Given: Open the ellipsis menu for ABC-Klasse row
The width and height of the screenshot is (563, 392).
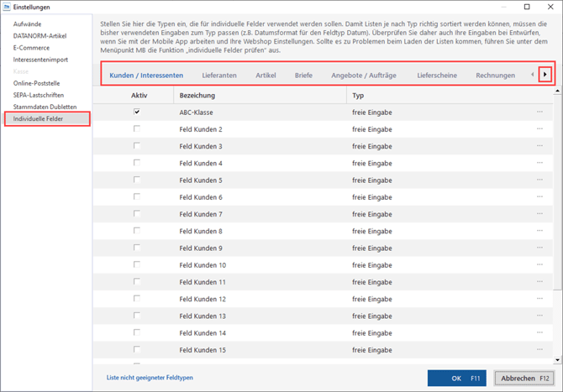Looking at the screenshot, I should (539, 112).
